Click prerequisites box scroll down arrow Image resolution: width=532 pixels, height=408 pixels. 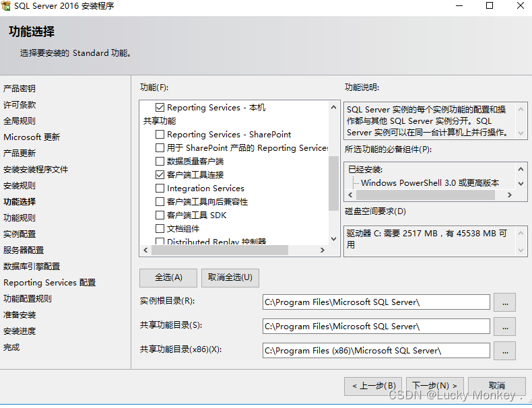pyautogui.click(x=521, y=184)
